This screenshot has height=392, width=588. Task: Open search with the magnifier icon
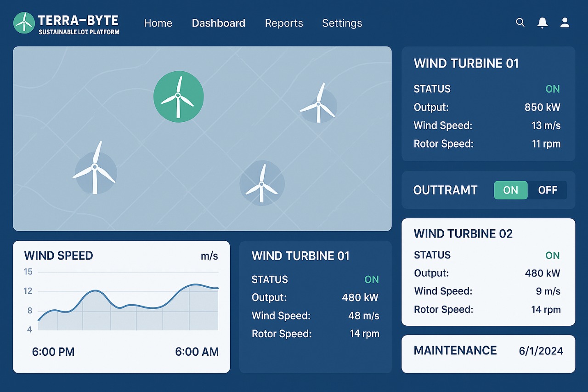520,23
